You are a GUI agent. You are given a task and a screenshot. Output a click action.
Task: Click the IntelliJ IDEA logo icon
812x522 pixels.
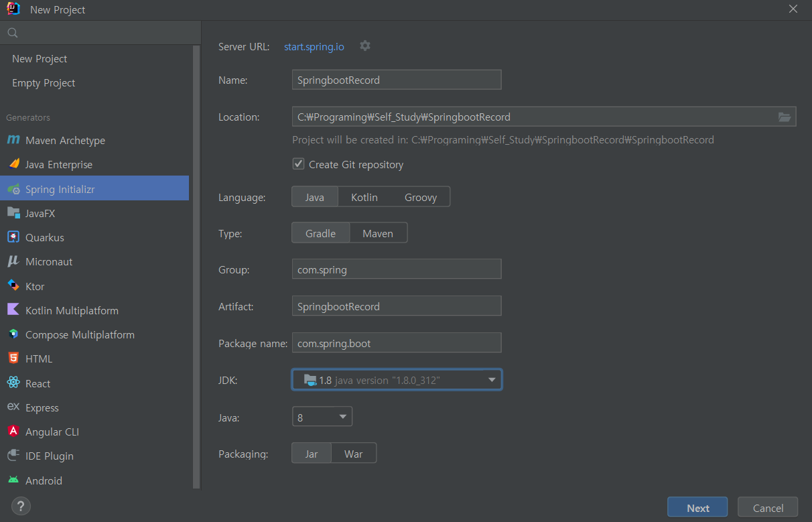12,9
